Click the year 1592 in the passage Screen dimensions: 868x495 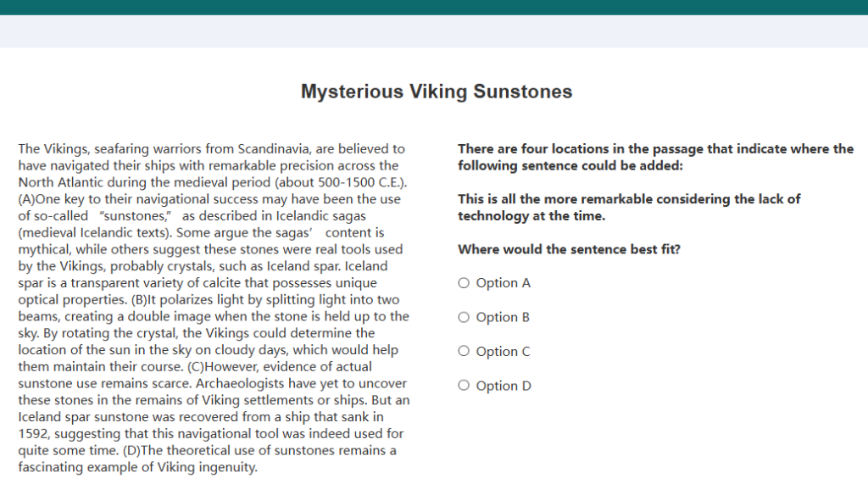click(34, 433)
